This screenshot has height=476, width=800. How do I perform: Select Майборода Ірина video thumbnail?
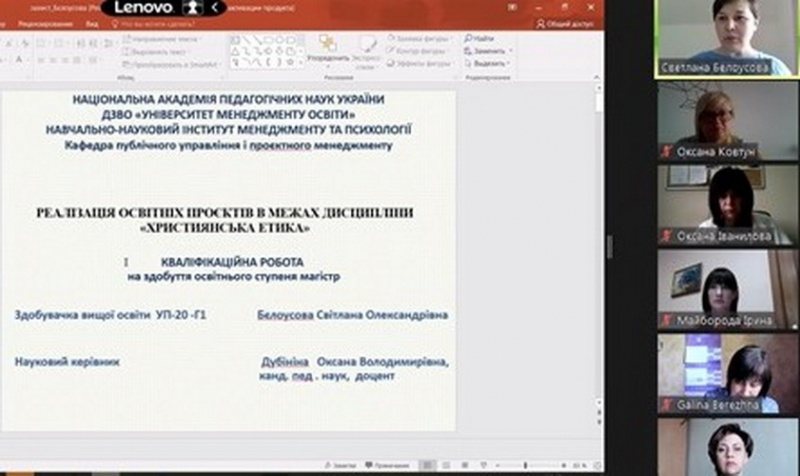(728, 290)
